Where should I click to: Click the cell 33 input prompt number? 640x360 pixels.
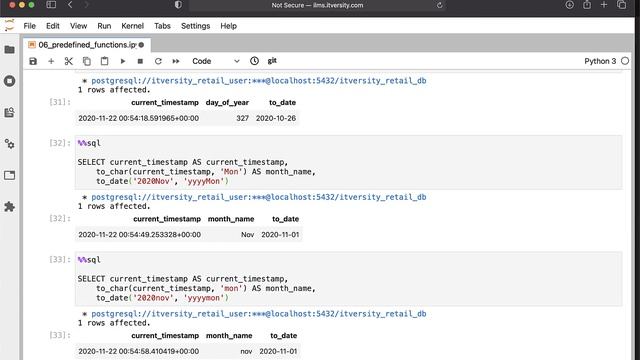pos(60,260)
